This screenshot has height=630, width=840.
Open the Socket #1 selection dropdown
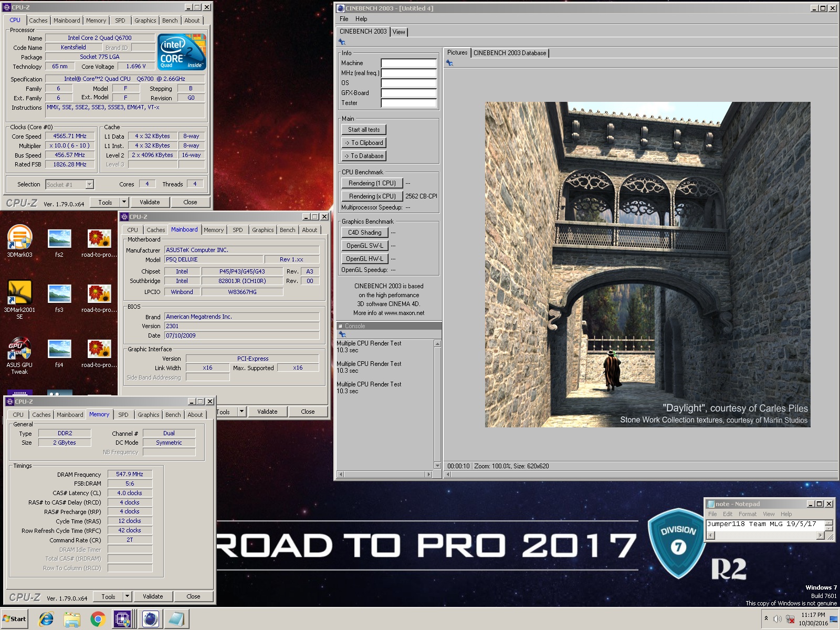[x=89, y=184]
